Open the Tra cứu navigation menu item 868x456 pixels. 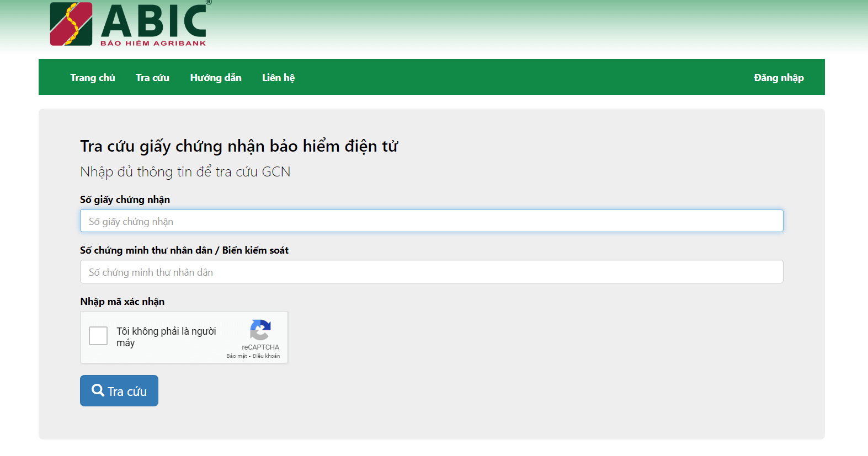pyautogui.click(x=152, y=78)
